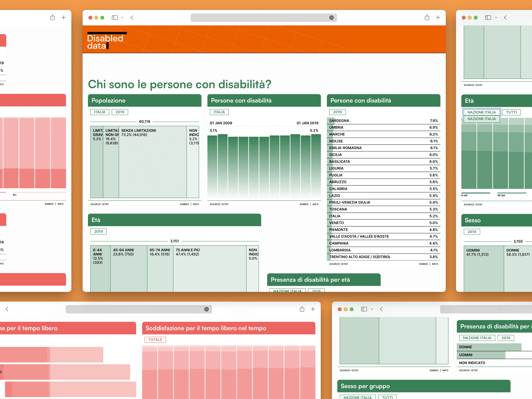This screenshot has height=399, width=532.
Task: Click EMBED under the yearly bar chart
Action: pyautogui.click(x=304, y=204)
